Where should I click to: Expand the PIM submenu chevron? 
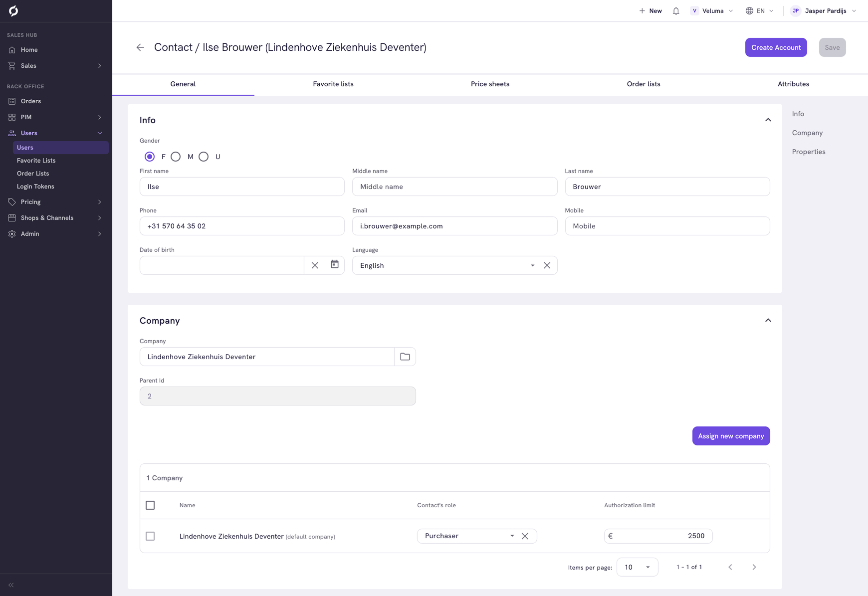click(100, 117)
